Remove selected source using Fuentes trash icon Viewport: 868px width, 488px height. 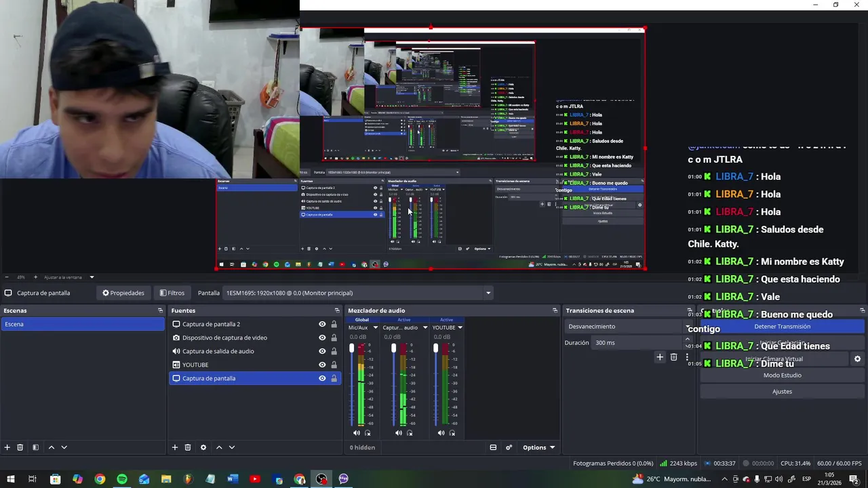188,447
